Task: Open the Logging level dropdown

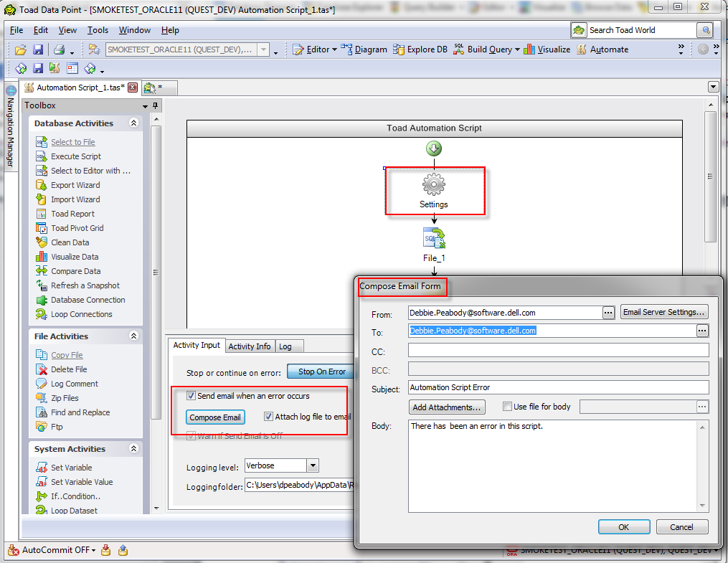Action: 313,465
